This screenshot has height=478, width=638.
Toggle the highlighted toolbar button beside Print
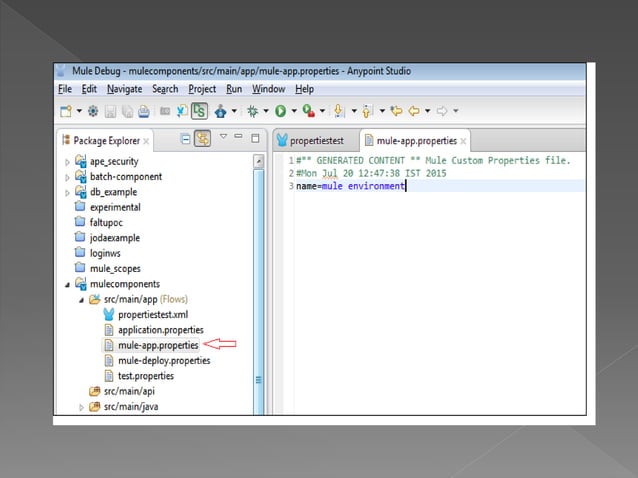(199, 111)
